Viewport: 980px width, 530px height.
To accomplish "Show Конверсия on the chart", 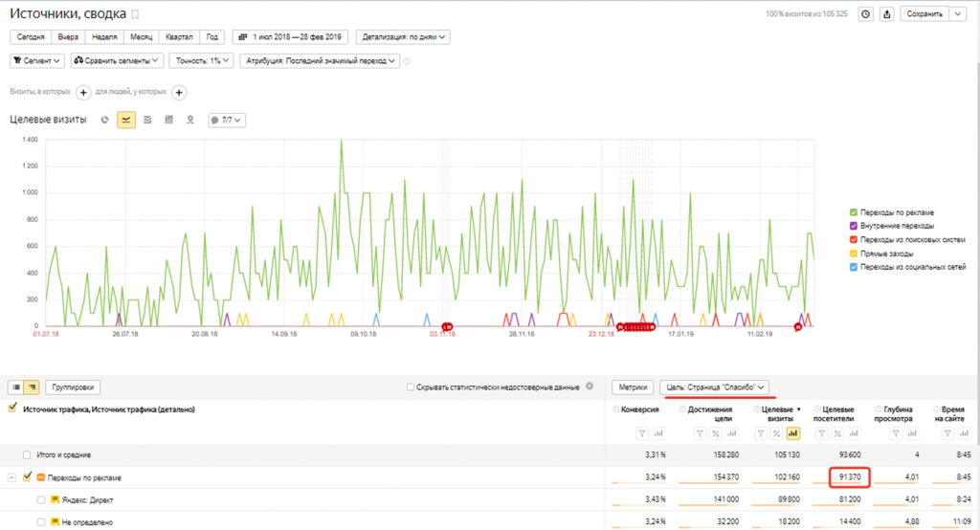I will pos(658,433).
